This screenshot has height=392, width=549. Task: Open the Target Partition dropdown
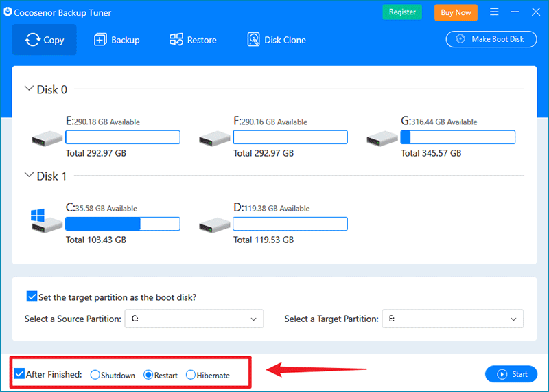pos(452,319)
